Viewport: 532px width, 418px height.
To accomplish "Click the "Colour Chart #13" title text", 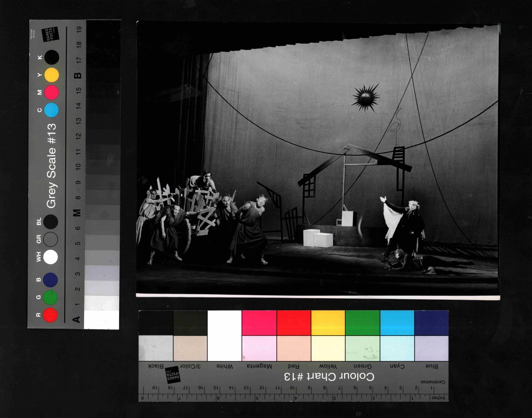I will pos(329,377).
